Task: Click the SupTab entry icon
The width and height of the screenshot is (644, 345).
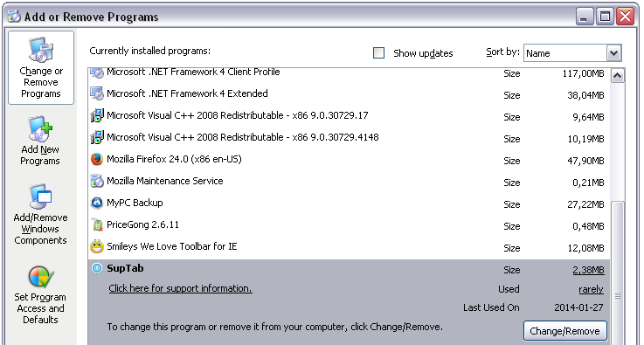Action: click(97, 269)
